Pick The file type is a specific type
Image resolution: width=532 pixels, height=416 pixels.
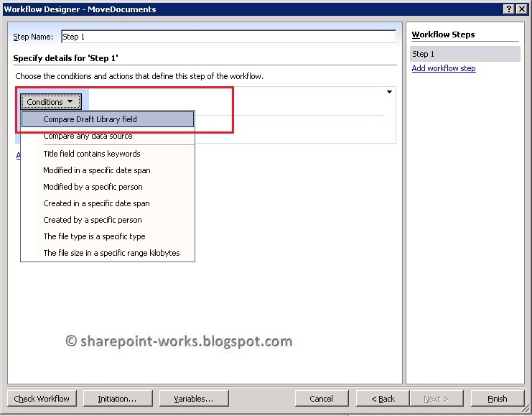click(x=108, y=236)
